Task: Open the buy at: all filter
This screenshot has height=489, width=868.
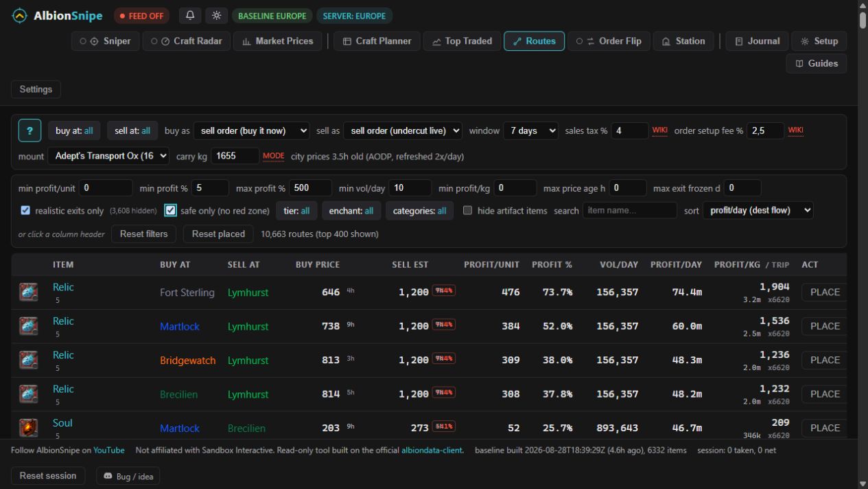Action: [x=74, y=130]
